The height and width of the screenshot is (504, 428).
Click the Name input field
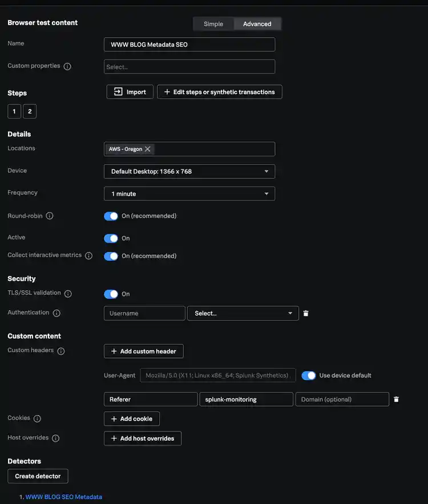pyautogui.click(x=189, y=44)
